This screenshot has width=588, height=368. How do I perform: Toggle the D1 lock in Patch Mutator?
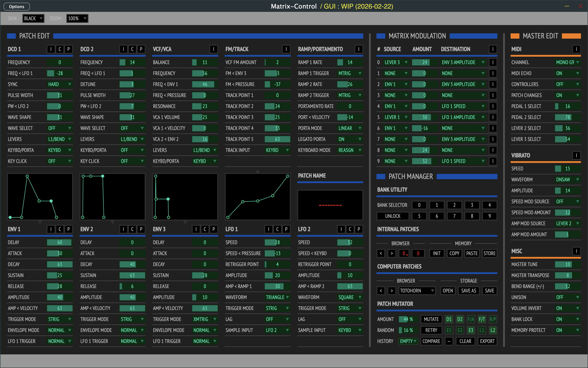pos(449,319)
